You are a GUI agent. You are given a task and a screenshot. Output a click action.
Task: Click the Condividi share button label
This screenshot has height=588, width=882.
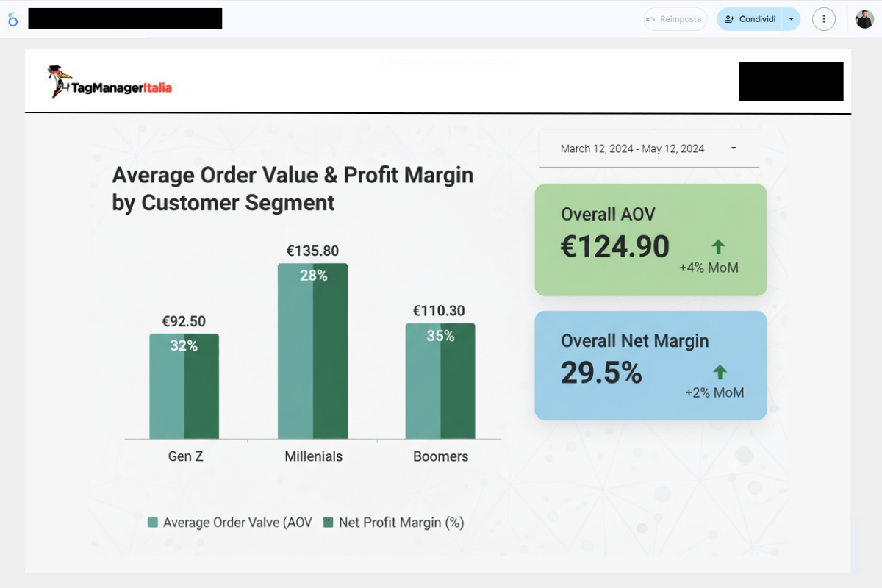point(757,19)
